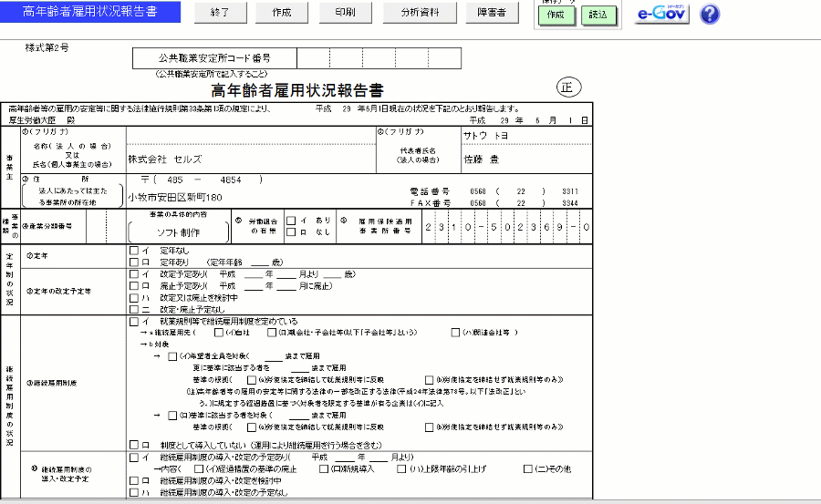Click the green 読込 button

click(x=598, y=15)
